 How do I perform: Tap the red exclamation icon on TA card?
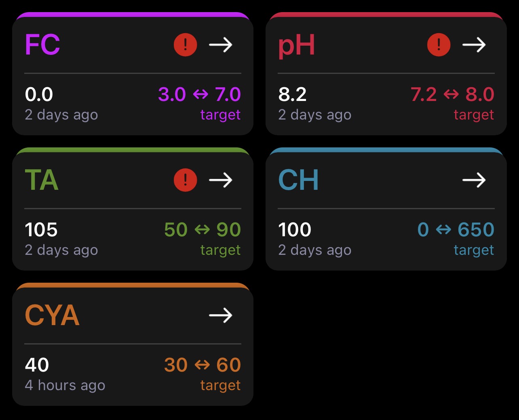pos(186,180)
